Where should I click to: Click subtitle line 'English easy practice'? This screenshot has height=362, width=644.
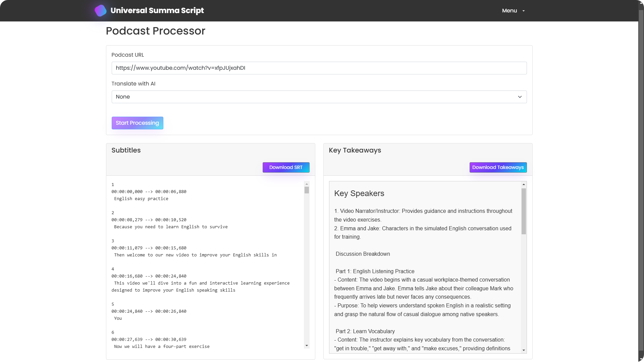141,199
